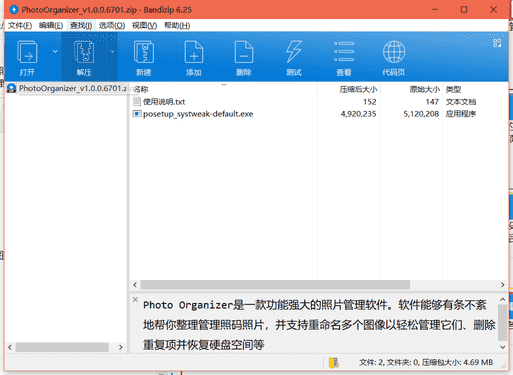This screenshot has width=513, height=375.
Task: Sort by the 名称 column header
Action: [141, 89]
